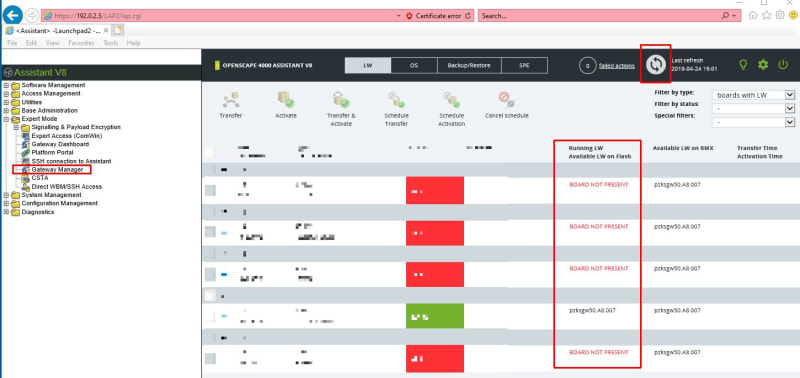800x378 pixels.
Task: Click the failed actions counter circle
Action: (587, 65)
